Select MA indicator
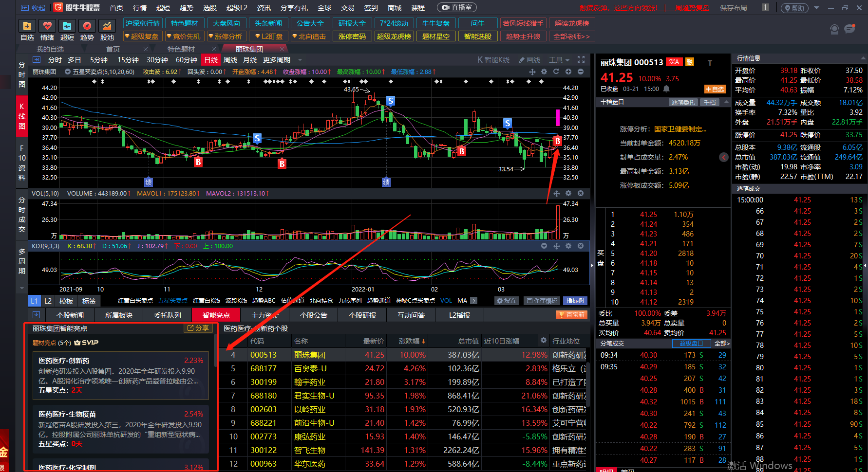868x472 pixels. point(462,301)
